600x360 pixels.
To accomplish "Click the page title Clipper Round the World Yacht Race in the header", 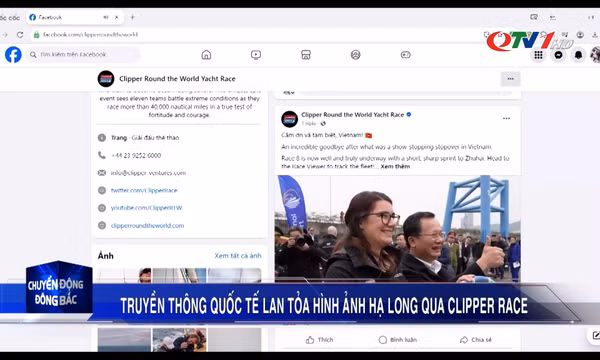I will coord(177,79).
